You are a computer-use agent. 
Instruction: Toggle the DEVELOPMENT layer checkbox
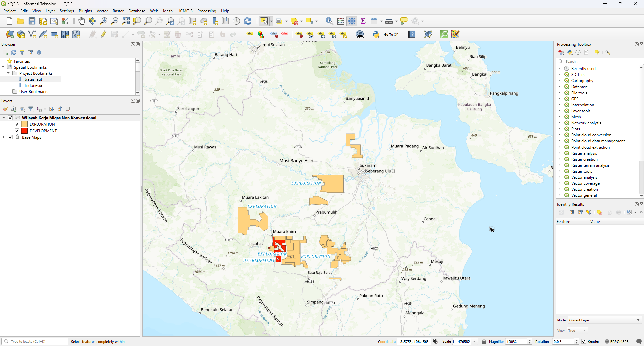coord(17,131)
